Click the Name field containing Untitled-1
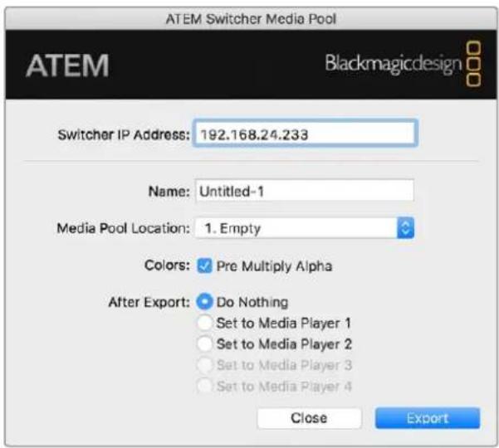Viewport: 499px width, 448px height. point(305,191)
